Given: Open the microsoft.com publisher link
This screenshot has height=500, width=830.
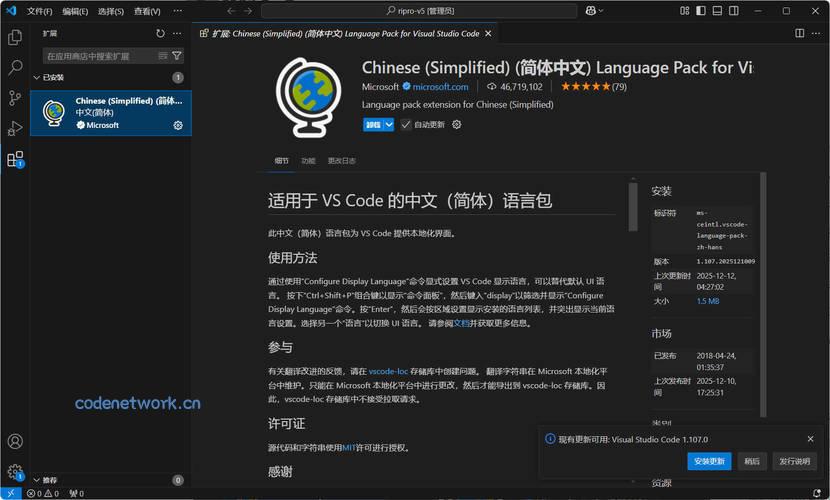Looking at the screenshot, I should click(440, 87).
